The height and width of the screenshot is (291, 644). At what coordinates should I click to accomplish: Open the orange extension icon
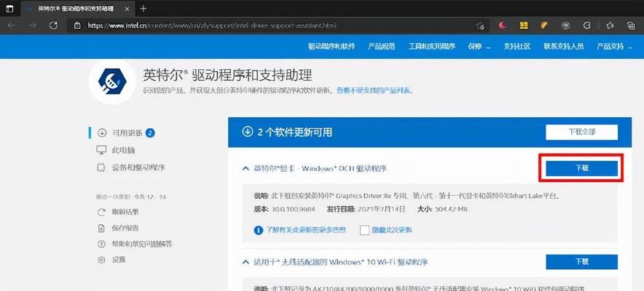[x=544, y=25]
